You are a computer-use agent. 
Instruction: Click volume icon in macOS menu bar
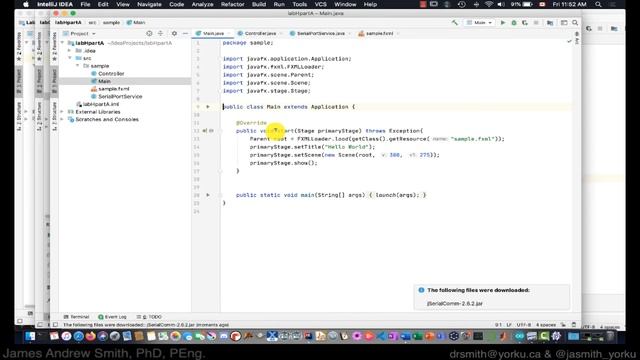coord(501,4)
